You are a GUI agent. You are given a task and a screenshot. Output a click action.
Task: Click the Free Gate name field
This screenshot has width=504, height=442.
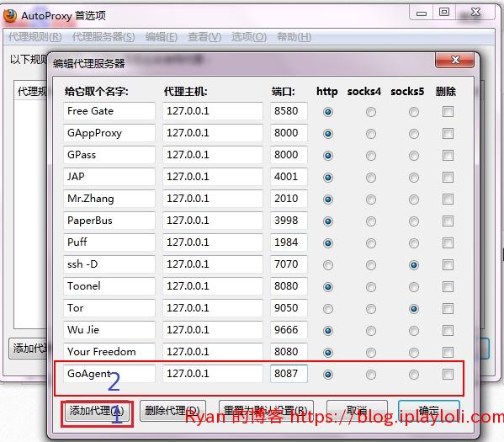[x=109, y=111]
